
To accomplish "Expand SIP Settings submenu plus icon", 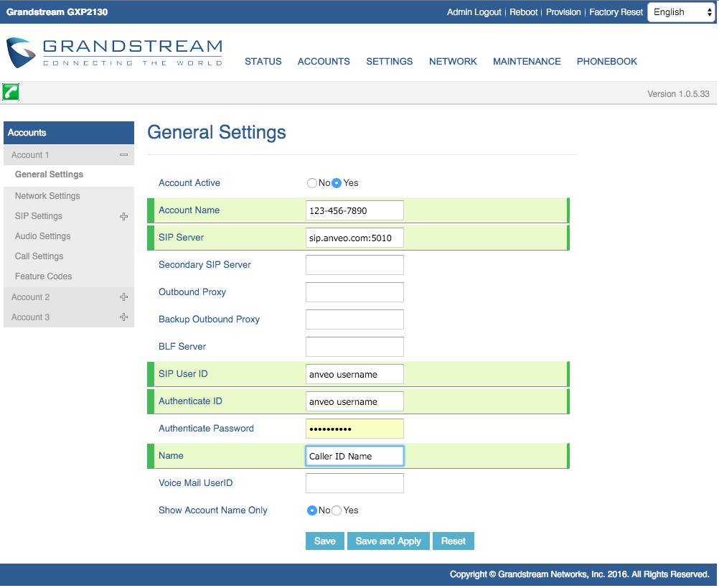I will point(123,217).
